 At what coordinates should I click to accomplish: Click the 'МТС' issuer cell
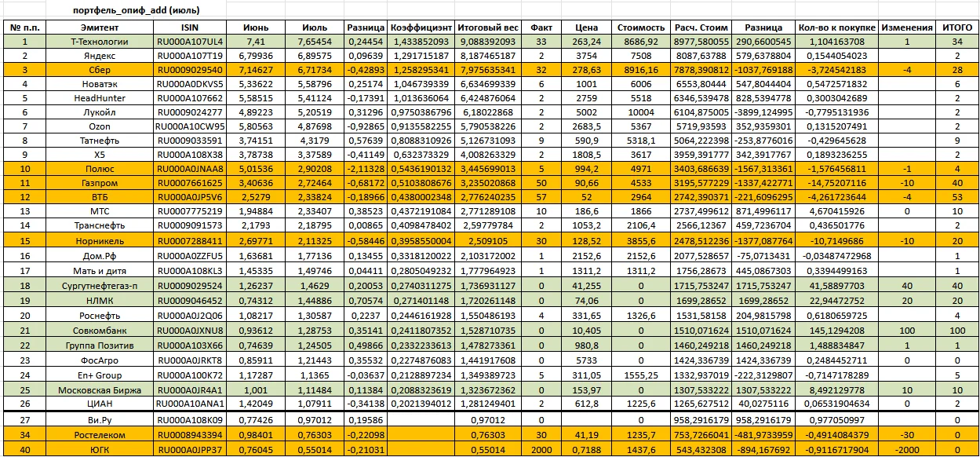click(x=100, y=211)
